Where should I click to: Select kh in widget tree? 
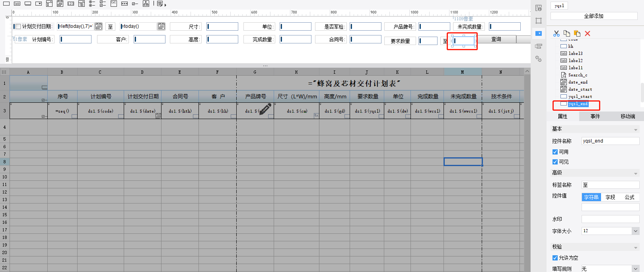click(570, 47)
